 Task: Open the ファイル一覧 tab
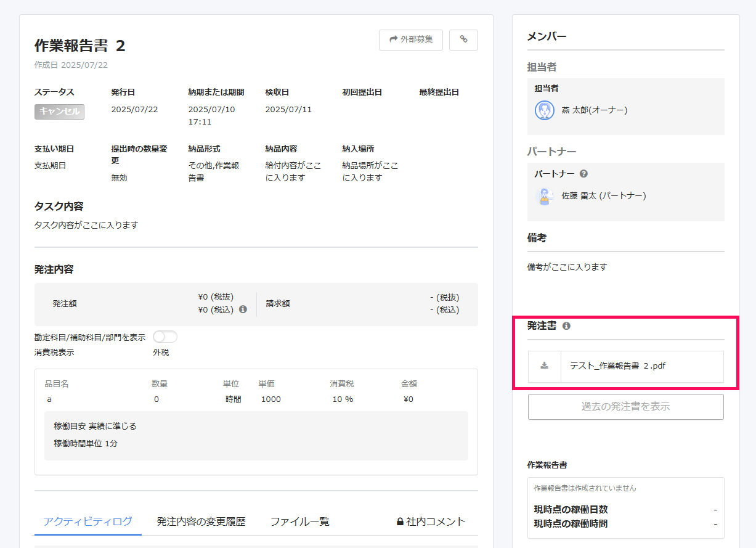[x=300, y=521]
